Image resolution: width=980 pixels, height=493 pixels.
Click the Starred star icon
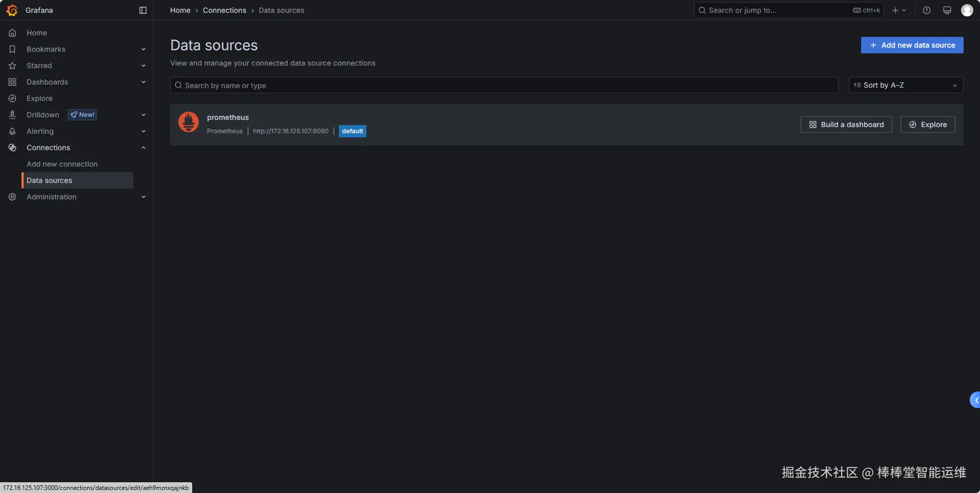point(12,66)
